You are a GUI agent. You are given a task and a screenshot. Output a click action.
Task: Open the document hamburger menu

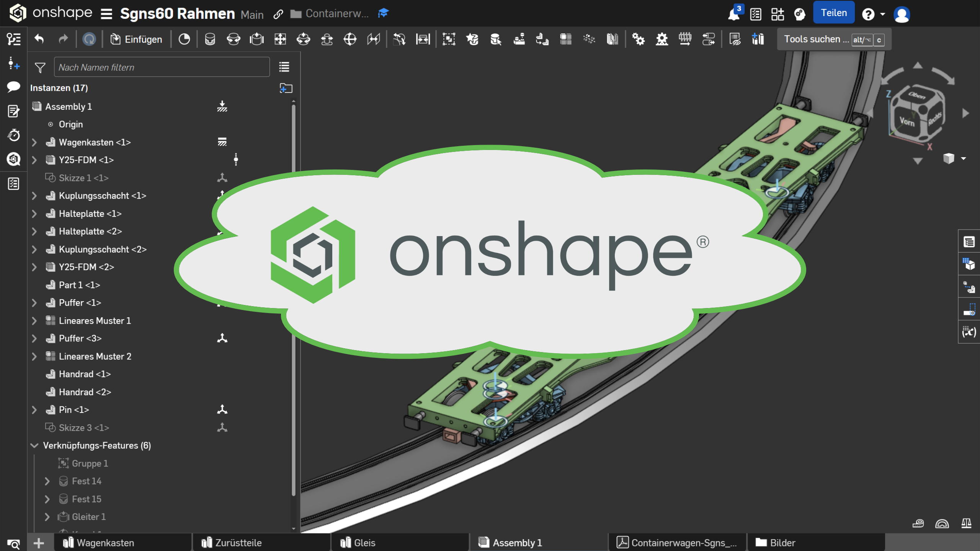click(x=106, y=13)
